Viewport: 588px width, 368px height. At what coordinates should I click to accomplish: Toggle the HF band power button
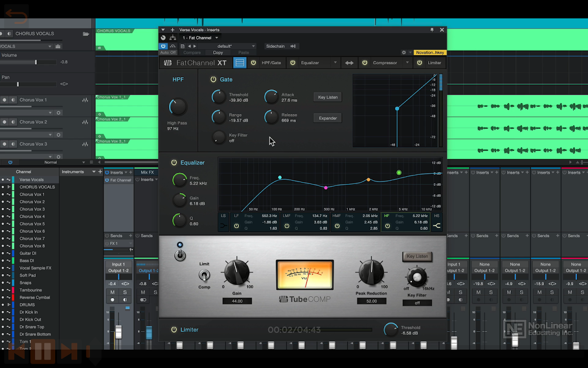pyautogui.click(x=387, y=226)
